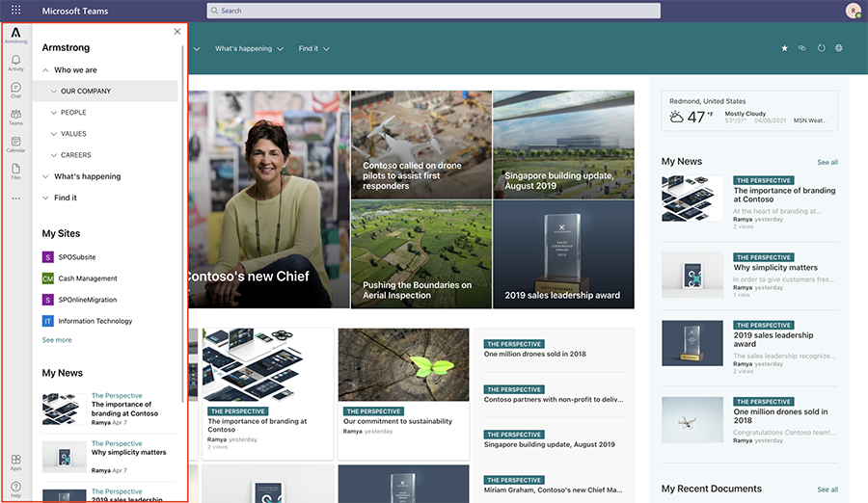Open Contoso partners with non-profit headline
The image size is (868, 503).
[554, 400]
